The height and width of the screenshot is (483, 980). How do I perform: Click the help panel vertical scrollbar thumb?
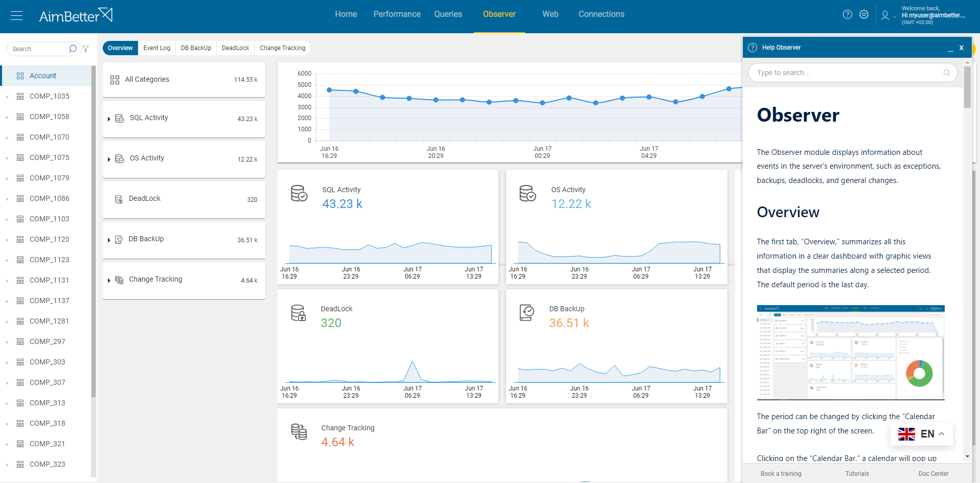click(x=967, y=87)
